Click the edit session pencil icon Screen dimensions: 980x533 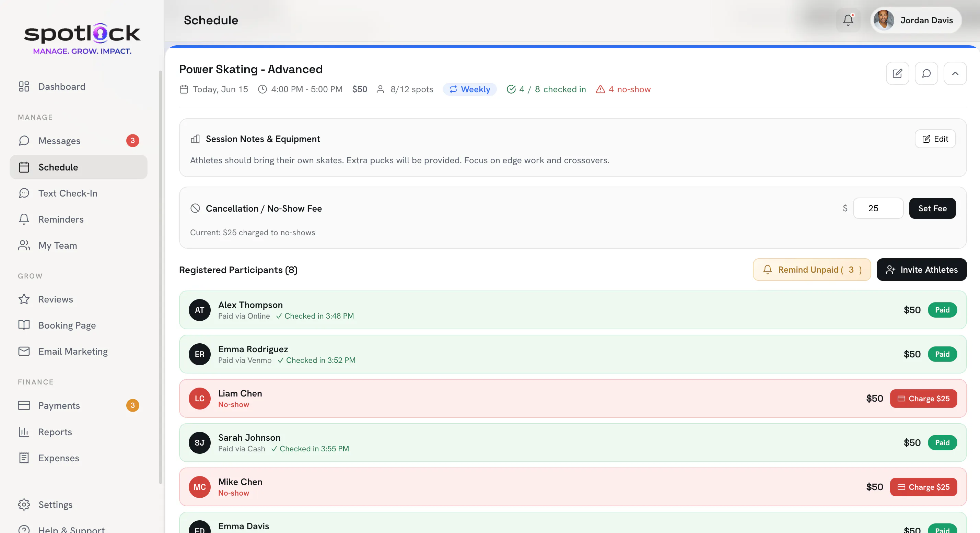[897, 73]
